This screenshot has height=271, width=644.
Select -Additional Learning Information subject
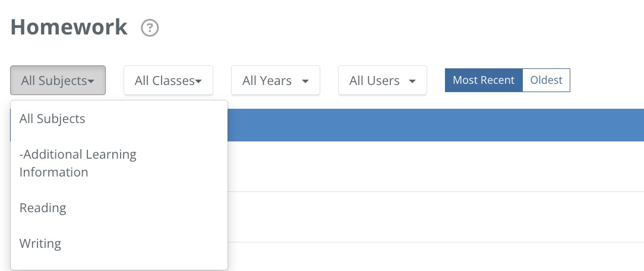coord(77,163)
